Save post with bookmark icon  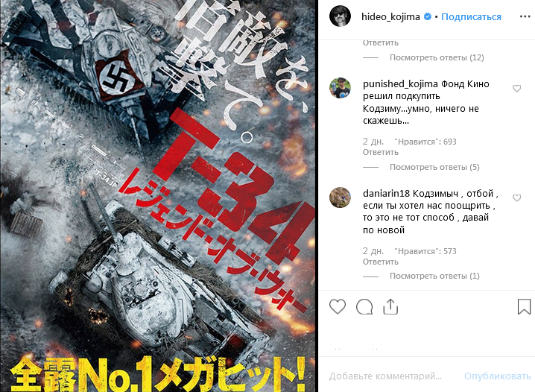(524, 306)
